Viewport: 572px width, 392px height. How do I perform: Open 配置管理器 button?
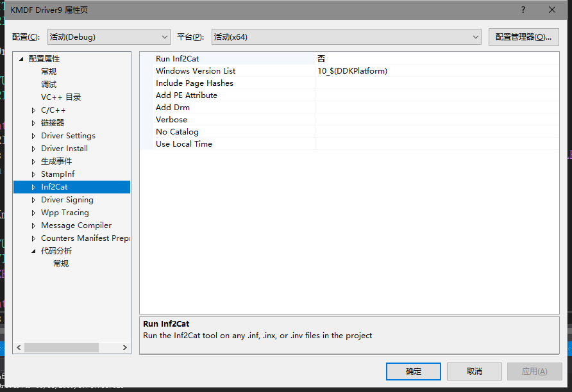coord(523,37)
